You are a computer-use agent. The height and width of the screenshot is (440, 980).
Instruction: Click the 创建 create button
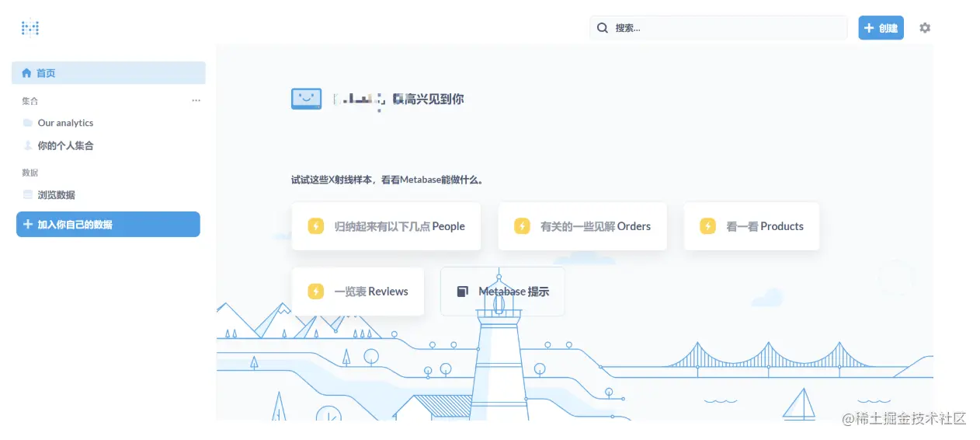point(881,28)
